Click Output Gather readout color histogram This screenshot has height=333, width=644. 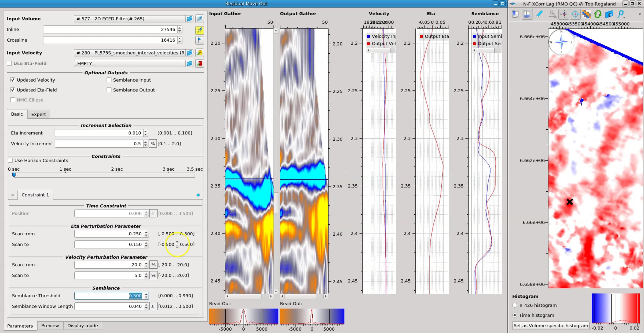tap(312, 316)
